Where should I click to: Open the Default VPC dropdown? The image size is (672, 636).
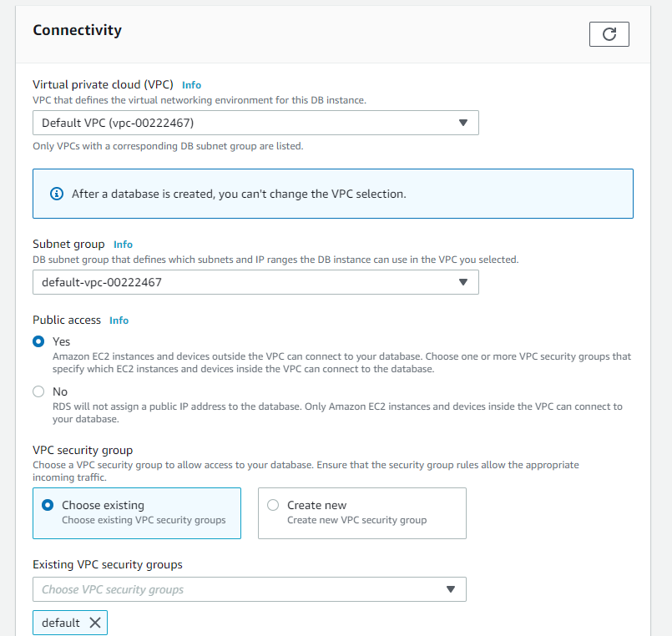255,123
